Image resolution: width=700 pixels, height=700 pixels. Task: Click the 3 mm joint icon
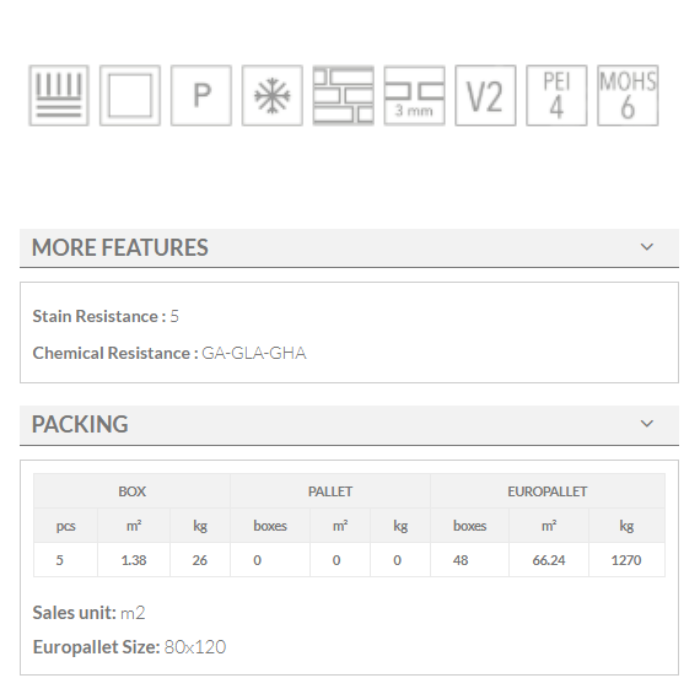(x=414, y=96)
